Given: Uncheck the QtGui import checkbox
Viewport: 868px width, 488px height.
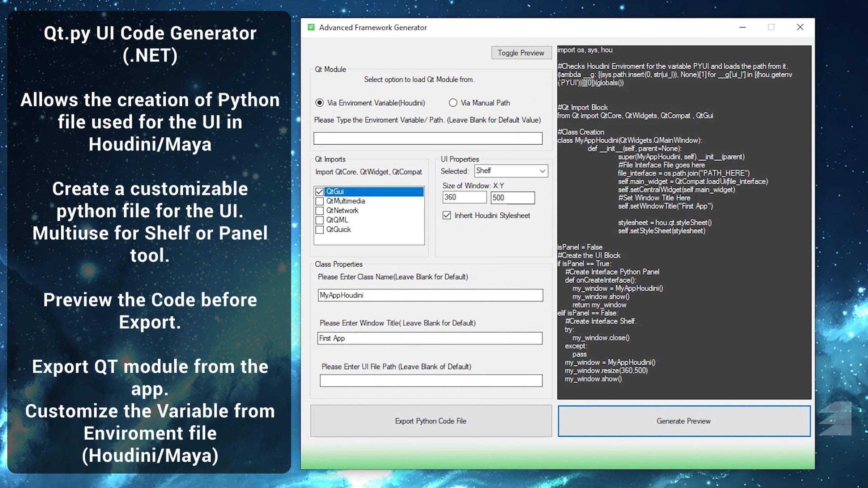Looking at the screenshot, I should (x=319, y=192).
